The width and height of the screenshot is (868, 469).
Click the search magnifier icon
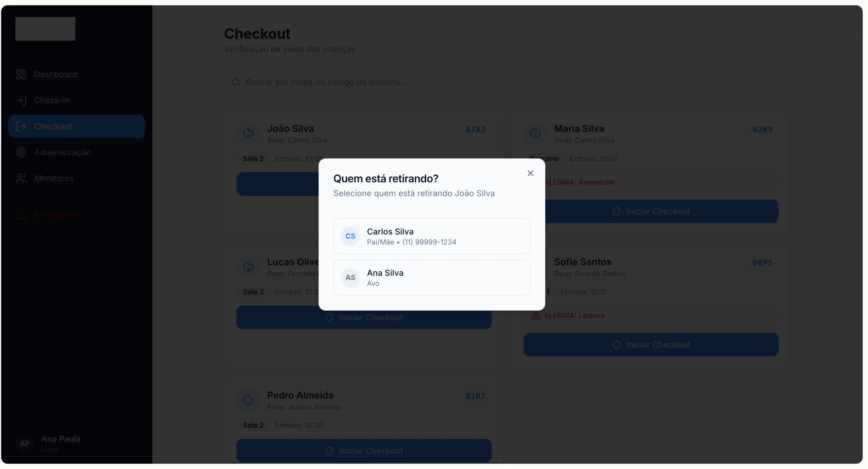236,82
